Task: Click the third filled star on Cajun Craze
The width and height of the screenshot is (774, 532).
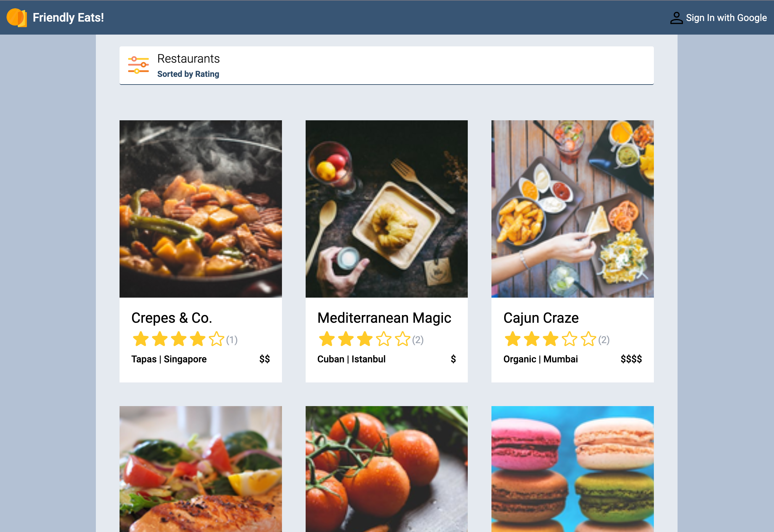Action: (551, 339)
